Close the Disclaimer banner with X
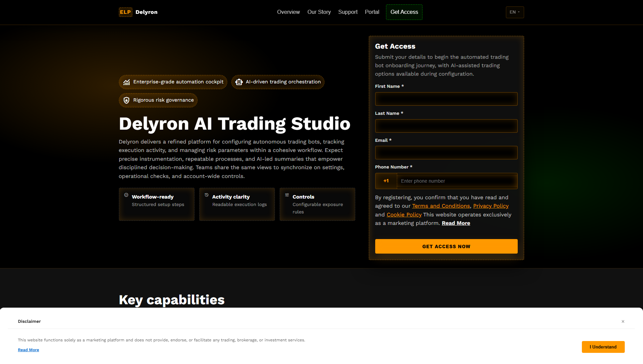Viewport: 643px width, 364px height. click(x=623, y=321)
